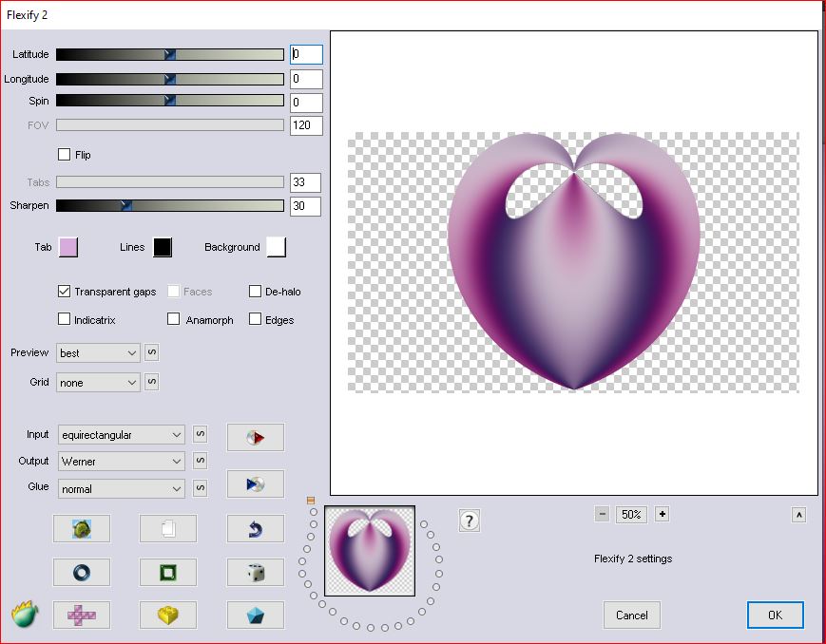Open the Preview quality dropdown
The image size is (826, 644).
98,352
